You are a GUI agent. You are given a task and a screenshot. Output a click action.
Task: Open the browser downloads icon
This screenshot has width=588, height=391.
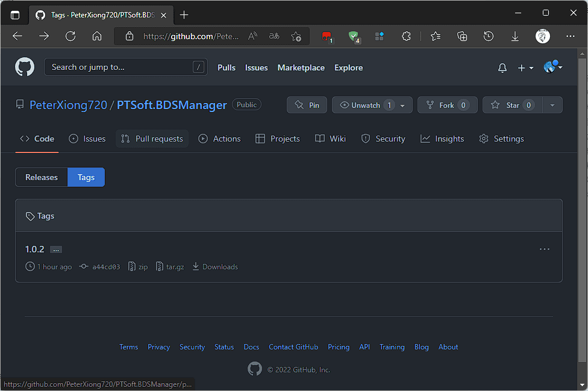point(515,36)
